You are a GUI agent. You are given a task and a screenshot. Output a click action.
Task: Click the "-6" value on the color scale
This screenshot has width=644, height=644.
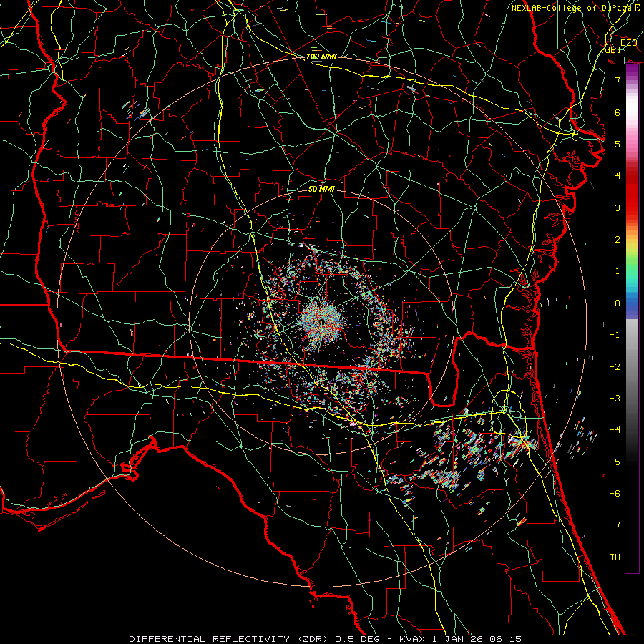(615, 494)
